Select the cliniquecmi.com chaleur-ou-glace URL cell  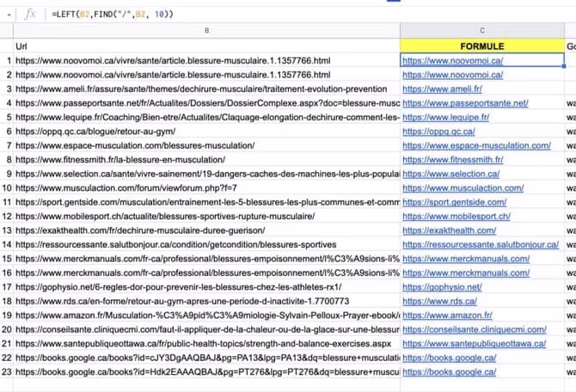click(207, 329)
